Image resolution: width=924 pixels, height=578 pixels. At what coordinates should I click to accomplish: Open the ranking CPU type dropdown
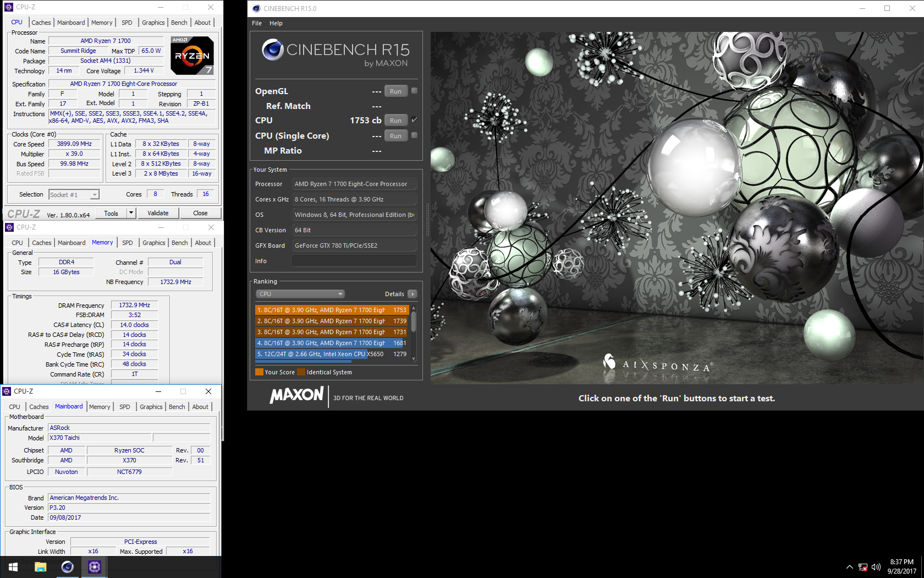pyautogui.click(x=300, y=294)
